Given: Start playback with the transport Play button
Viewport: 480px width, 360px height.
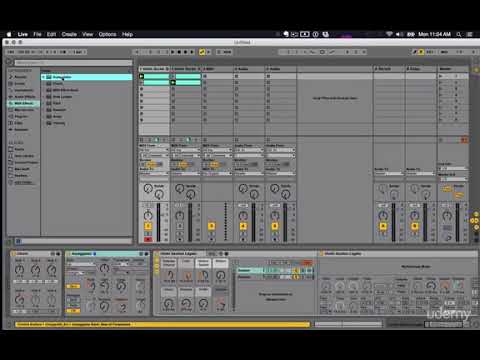Looking at the screenshot, I should tap(173, 52).
